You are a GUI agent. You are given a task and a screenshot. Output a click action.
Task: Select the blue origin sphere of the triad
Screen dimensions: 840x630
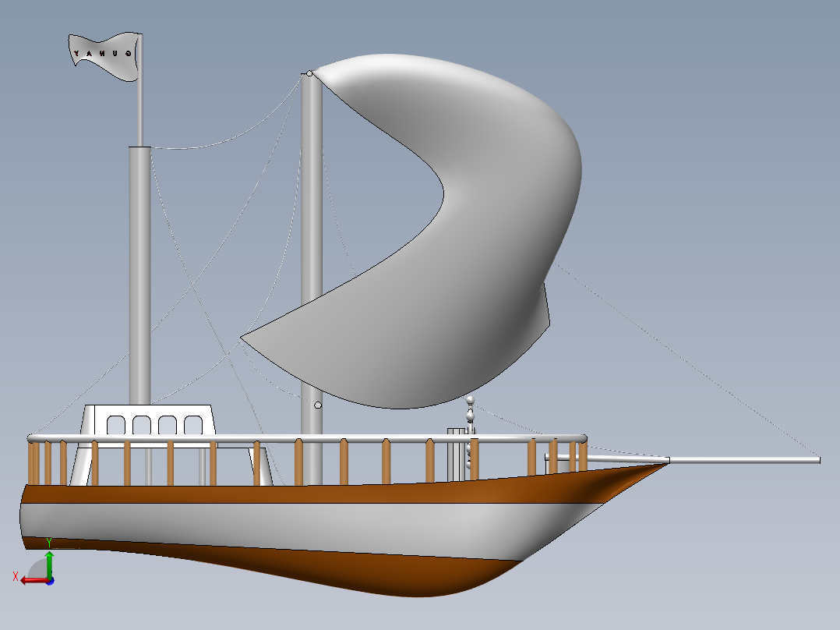(x=51, y=582)
